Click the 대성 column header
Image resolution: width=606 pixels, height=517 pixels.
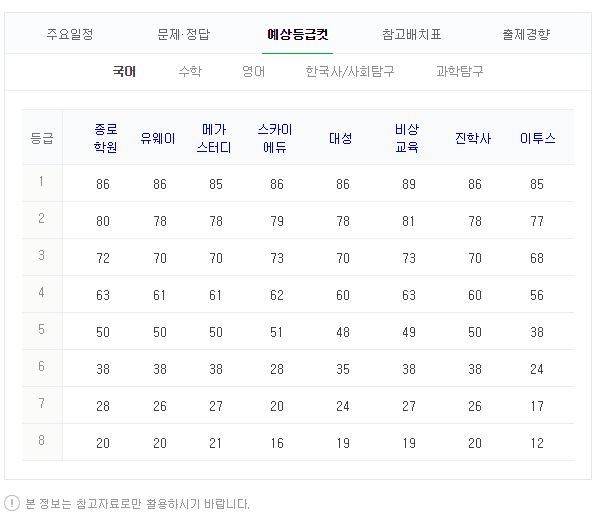[342, 138]
